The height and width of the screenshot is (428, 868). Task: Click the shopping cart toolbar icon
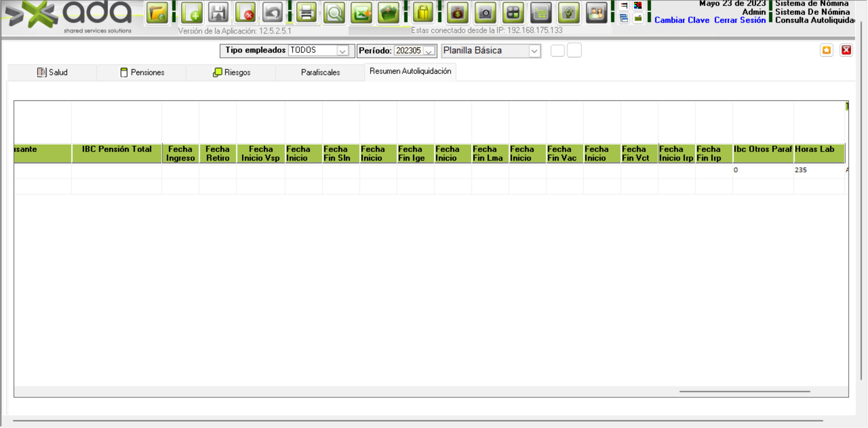(541, 13)
